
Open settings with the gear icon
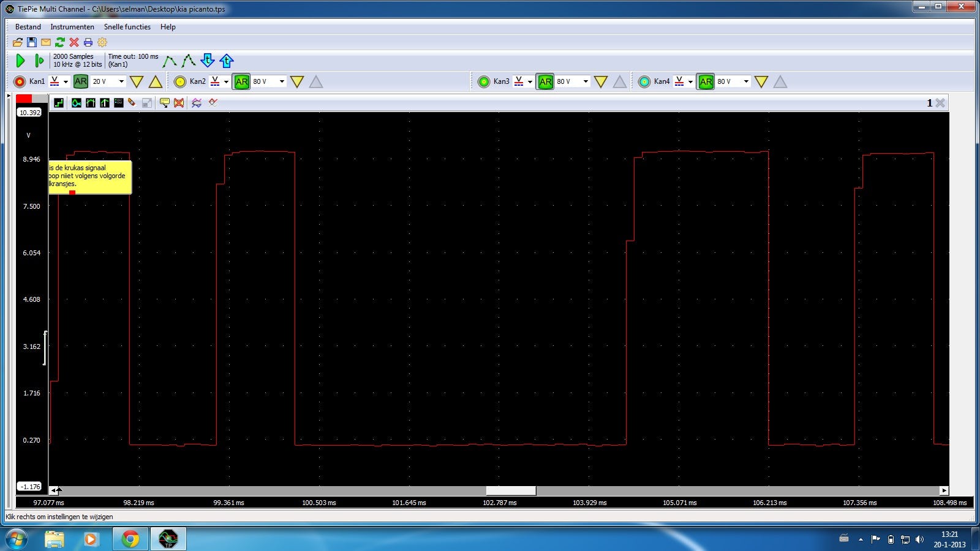tap(102, 42)
